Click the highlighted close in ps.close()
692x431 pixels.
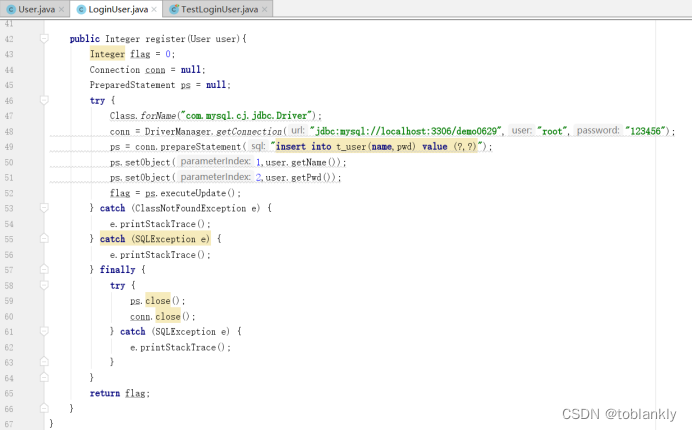(158, 300)
